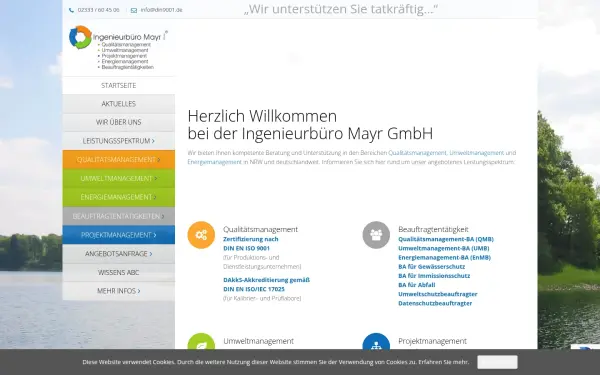Screen dimensions: 600x375
Task: Click the "Wir unterstützen Sie tatkräftig" slogan
Action: (341, 9)
